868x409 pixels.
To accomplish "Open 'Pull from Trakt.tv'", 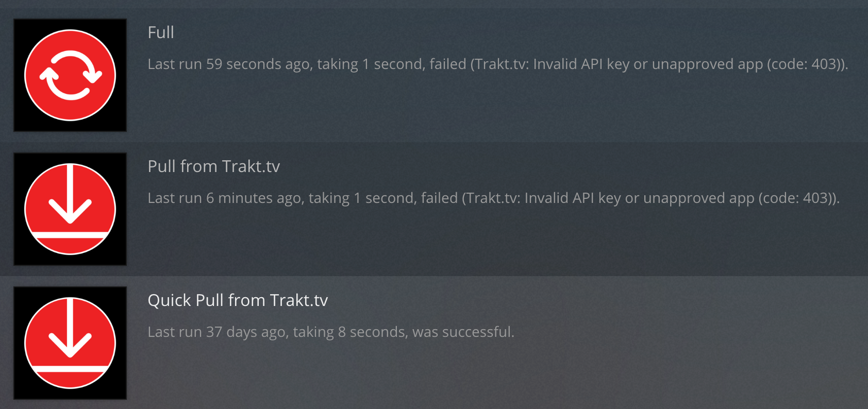I will tap(213, 166).
